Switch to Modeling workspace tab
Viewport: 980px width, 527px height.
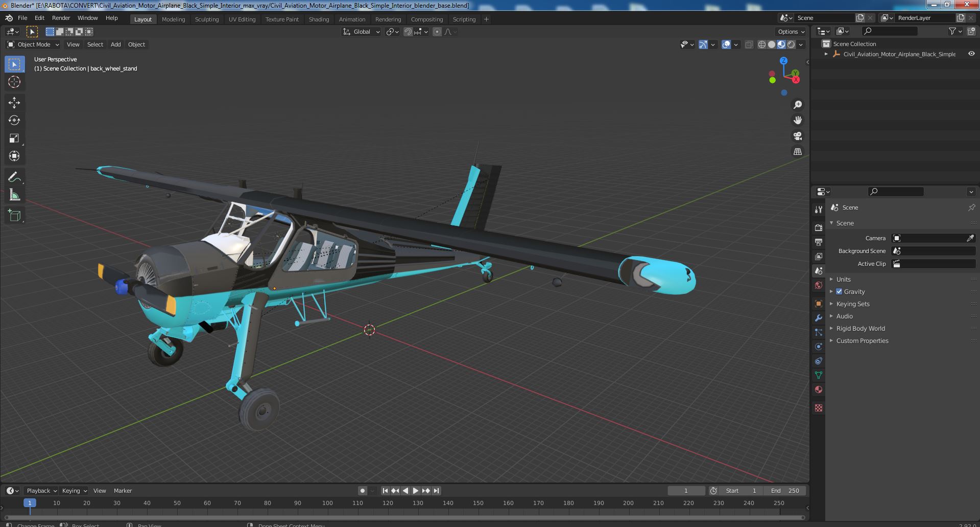point(173,19)
